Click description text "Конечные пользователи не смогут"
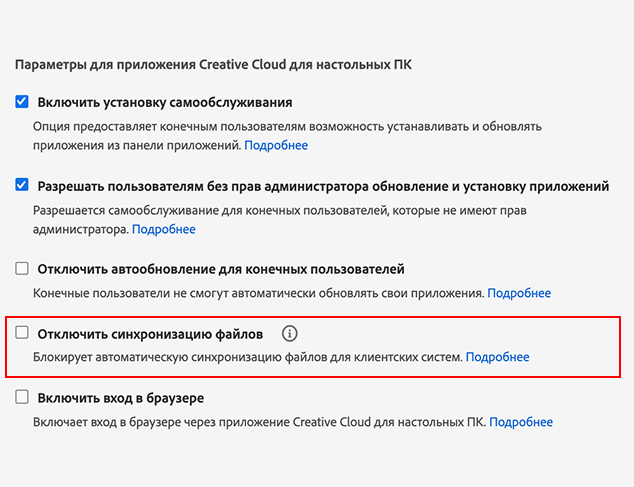This screenshot has width=634, height=487. pos(258,293)
